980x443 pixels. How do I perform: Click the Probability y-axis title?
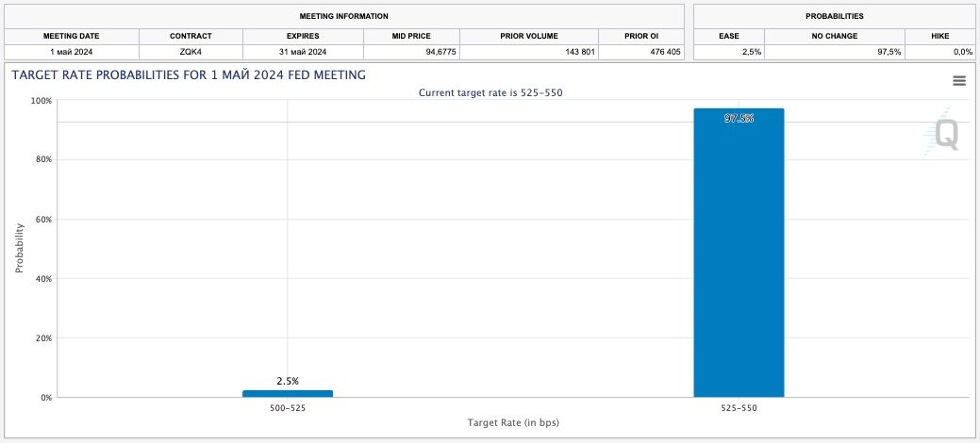tap(19, 248)
